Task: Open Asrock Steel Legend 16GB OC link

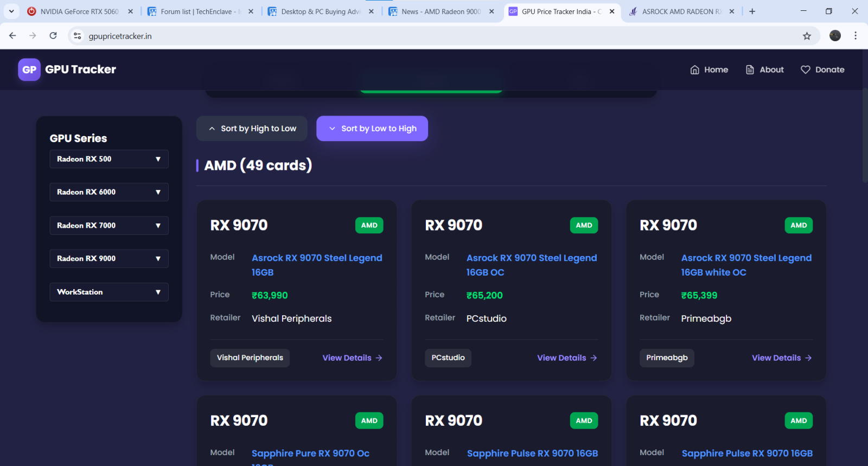Action: (532, 265)
